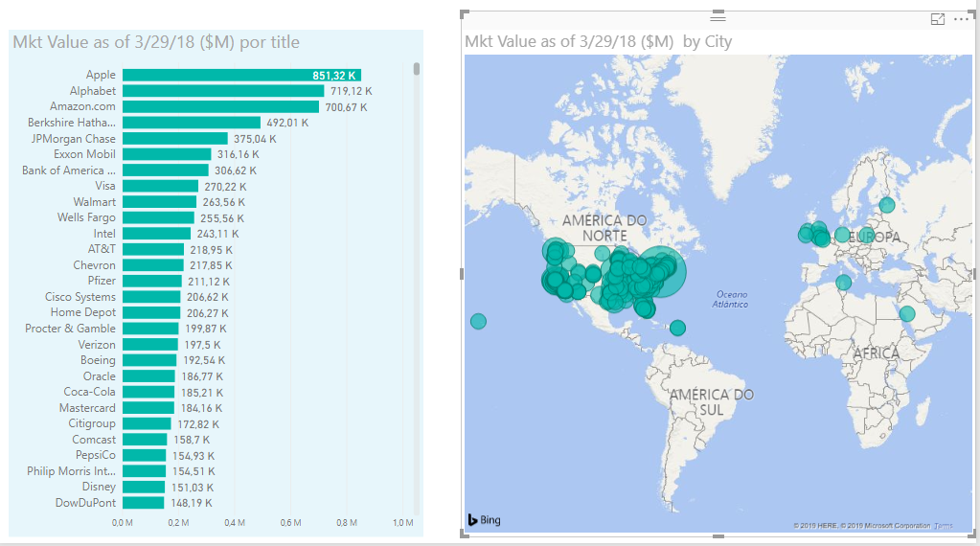Click the map's bottom-center resize handle
The width and height of the screenshot is (980, 546).
click(718, 535)
